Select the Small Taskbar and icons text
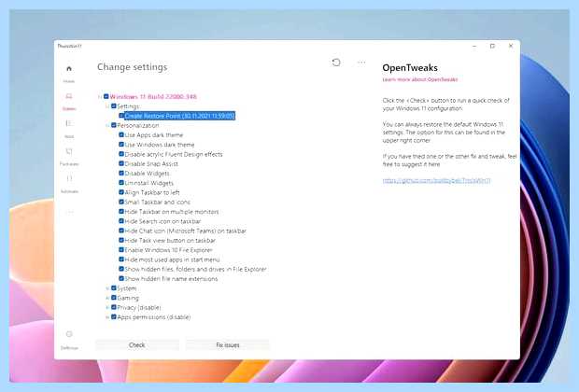579x392 pixels. 157,203
